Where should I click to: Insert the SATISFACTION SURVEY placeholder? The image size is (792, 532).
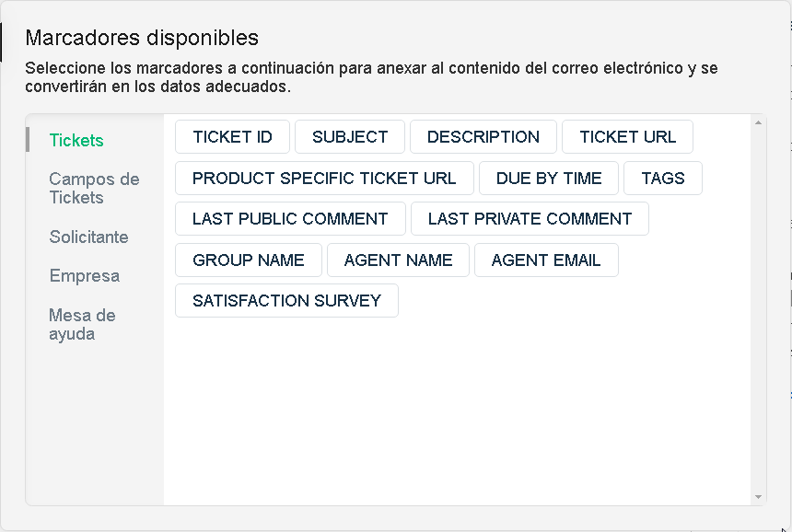tap(286, 301)
